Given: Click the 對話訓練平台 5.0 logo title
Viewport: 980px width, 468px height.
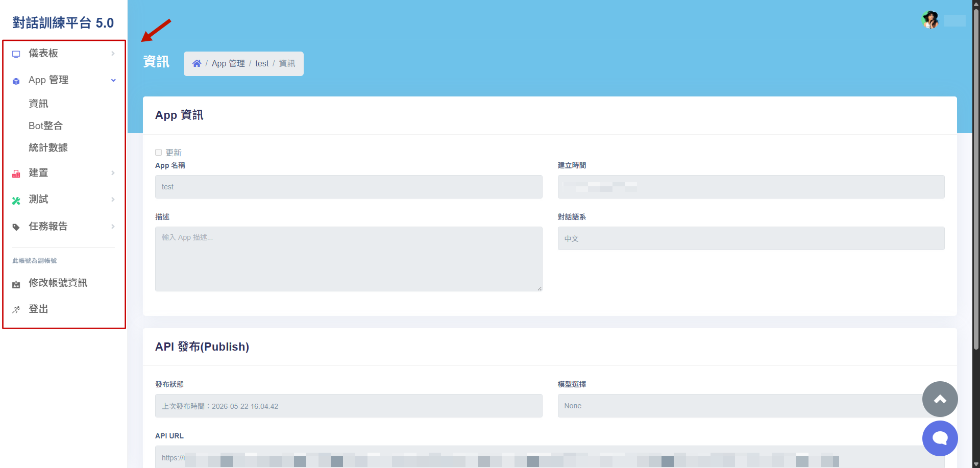Looking at the screenshot, I should (x=63, y=23).
